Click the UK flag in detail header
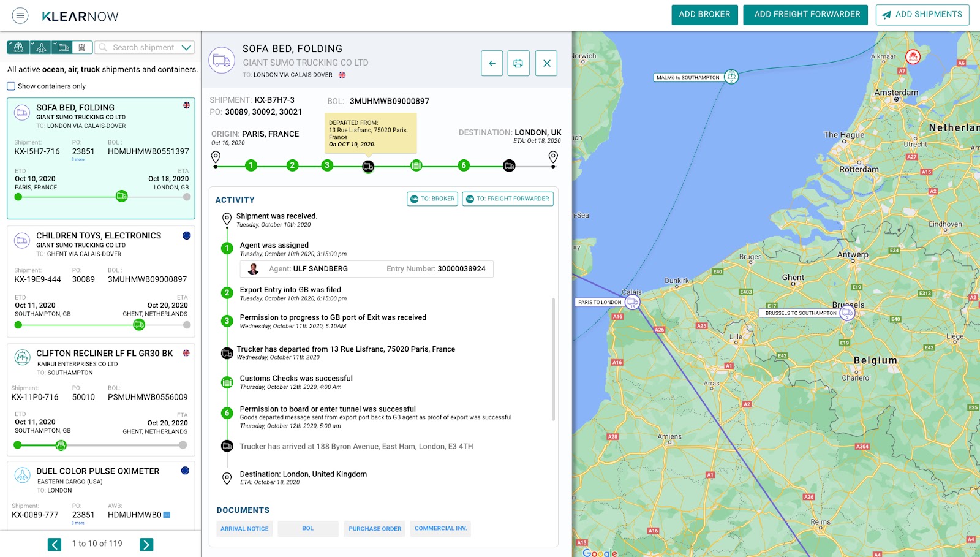This screenshot has width=980, height=557. (x=342, y=75)
